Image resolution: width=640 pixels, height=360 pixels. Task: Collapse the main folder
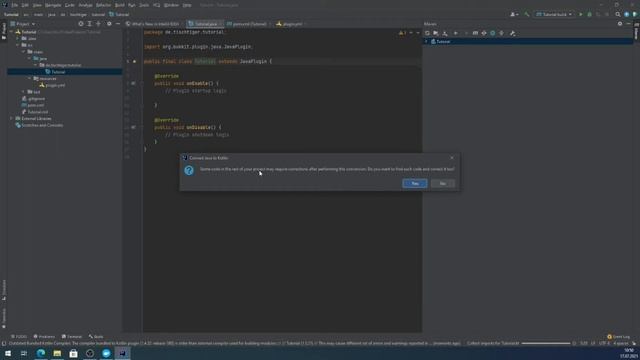24,52
